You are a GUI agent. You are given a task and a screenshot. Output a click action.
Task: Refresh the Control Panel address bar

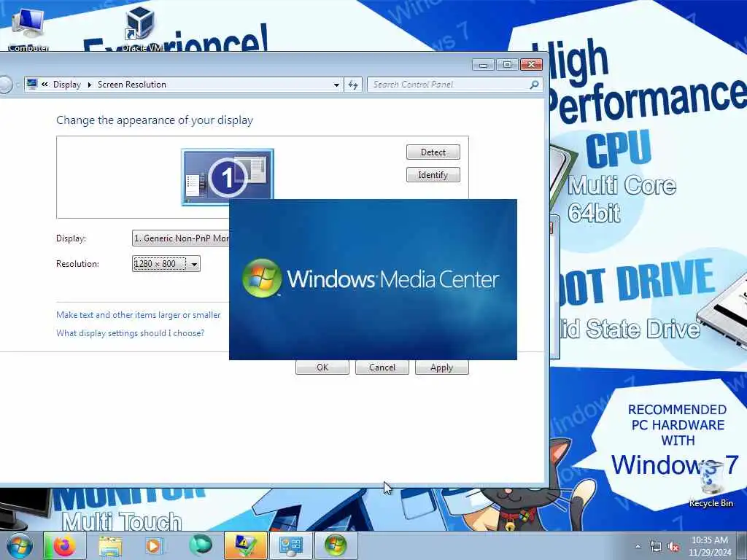[353, 85]
